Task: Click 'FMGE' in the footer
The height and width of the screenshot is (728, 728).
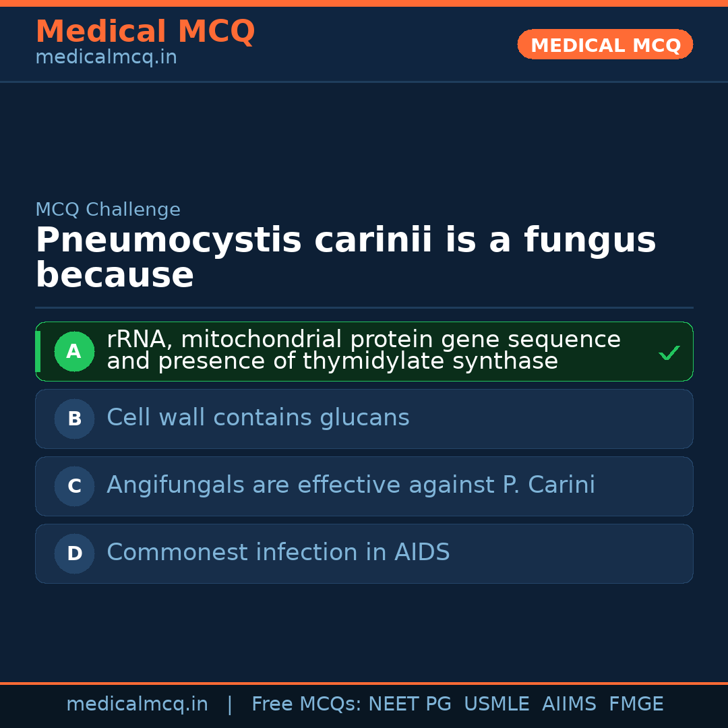Action: pos(636,704)
